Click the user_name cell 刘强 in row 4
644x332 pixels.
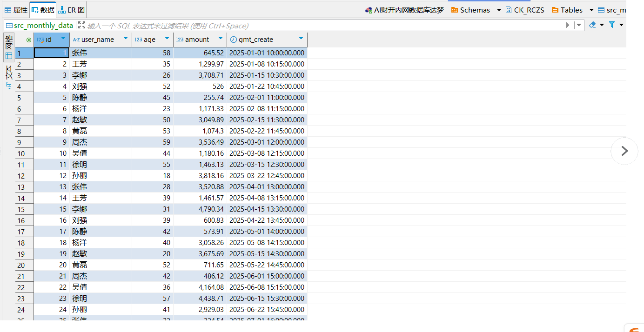click(101, 86)
